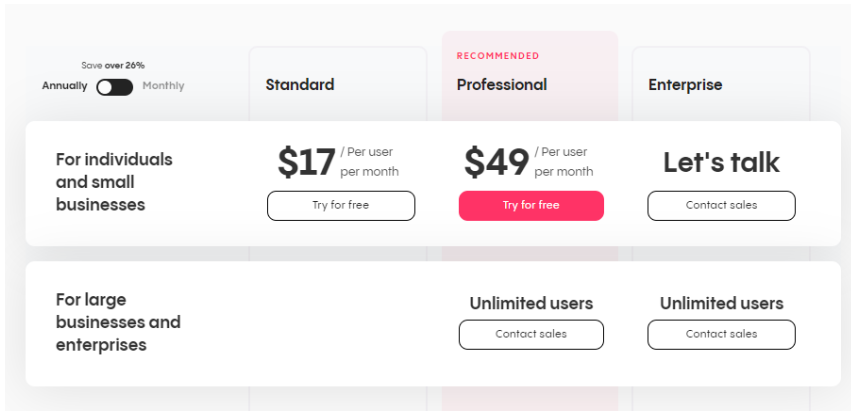853x415 pixels.
Task: Contact sales for Enterprise small business
Action: [x=721, y=205]
